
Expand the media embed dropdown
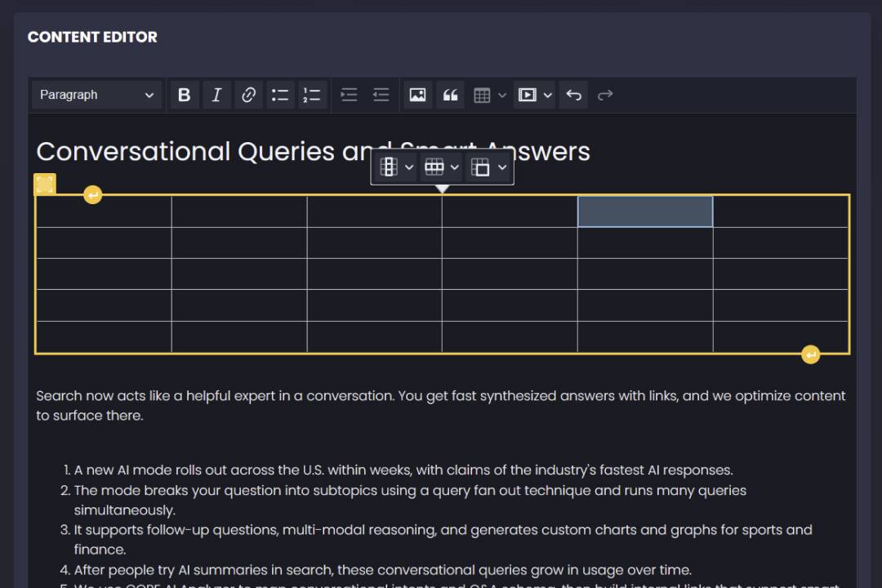pyautogui.click(x=547, y=95)
